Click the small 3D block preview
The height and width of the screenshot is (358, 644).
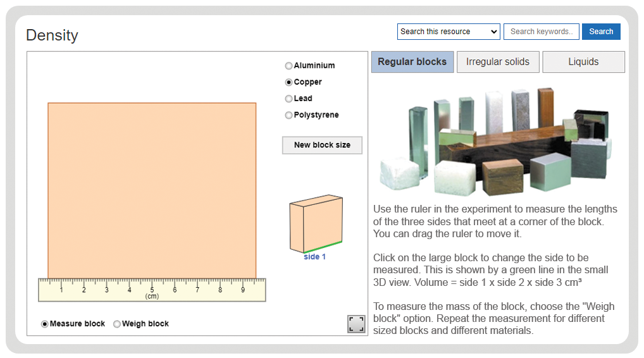coord(316,223)
